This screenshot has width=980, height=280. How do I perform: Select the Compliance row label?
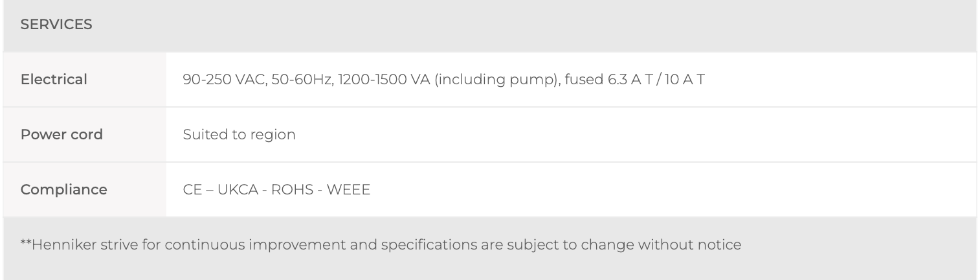(x=63, y=190)
